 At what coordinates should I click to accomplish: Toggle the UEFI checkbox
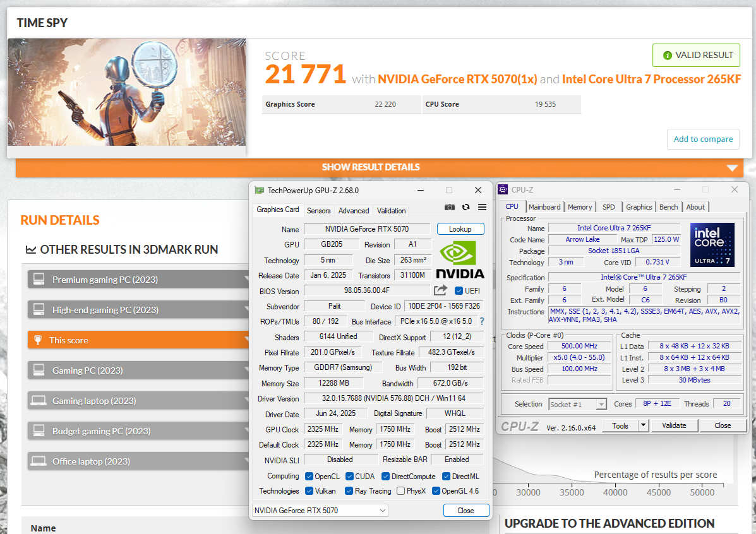pyautogui.click(x=459, y=291)
